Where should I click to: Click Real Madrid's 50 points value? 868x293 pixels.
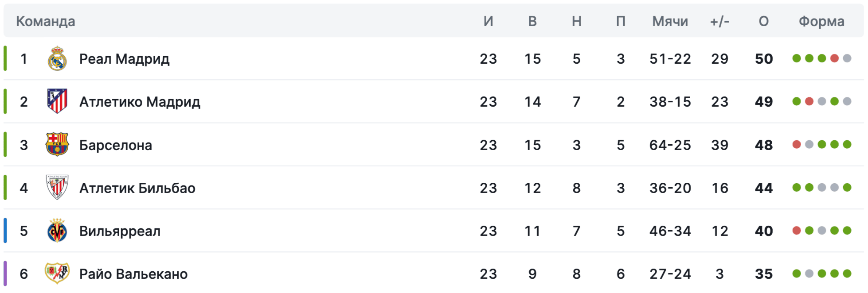tap(763, 59)
